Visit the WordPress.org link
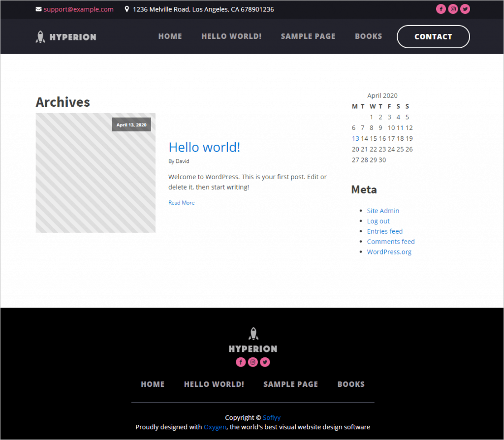 389,251
